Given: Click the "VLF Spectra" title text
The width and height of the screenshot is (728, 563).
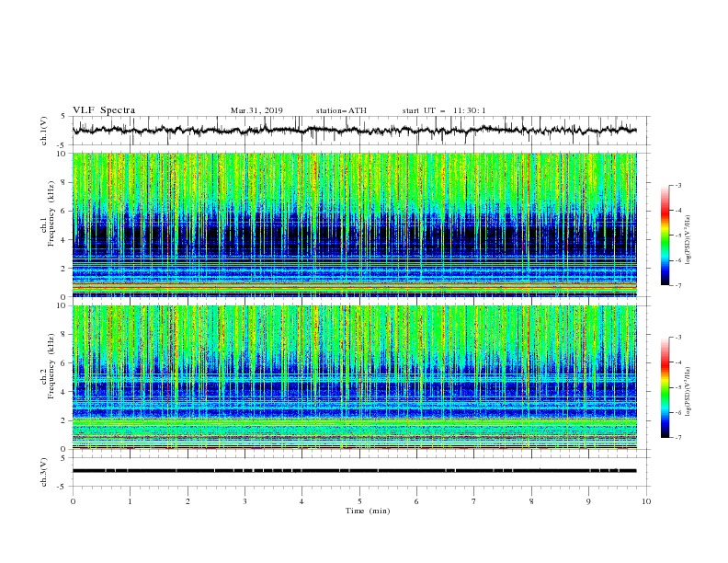Looking at the screenshot, I should [x=104, y=110].
